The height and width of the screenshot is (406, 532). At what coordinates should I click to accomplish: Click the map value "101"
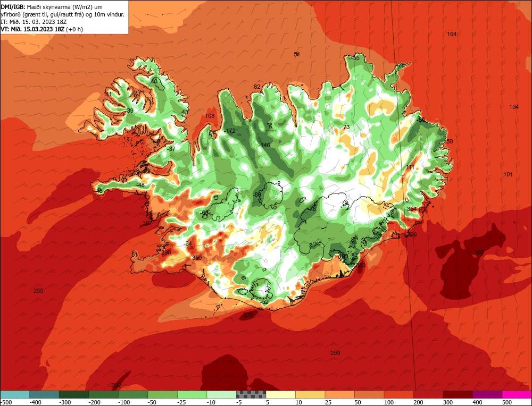[x=508, y=174]
